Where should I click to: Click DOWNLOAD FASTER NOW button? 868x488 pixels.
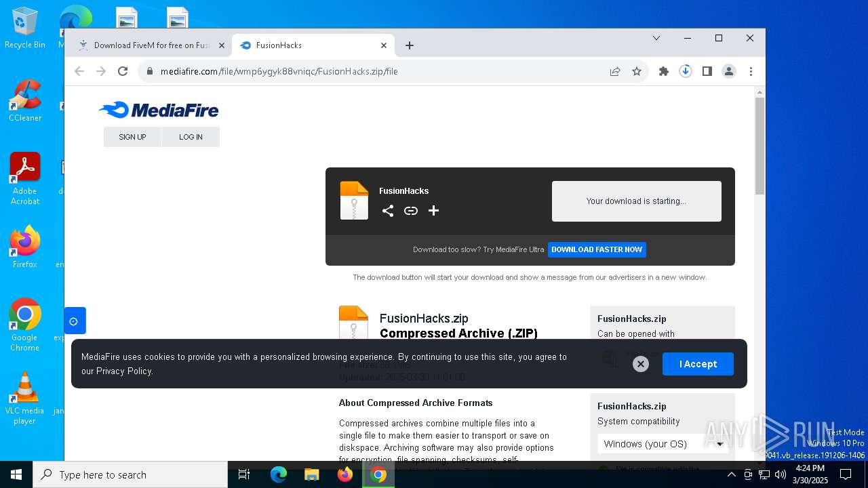tap(597, 249)
